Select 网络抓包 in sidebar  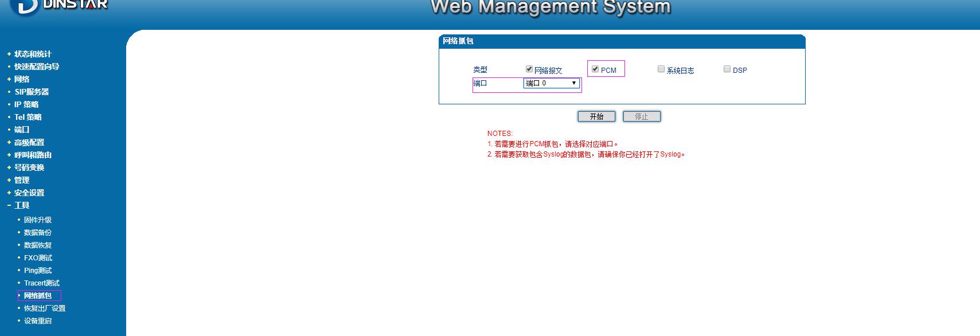[38, 296]
